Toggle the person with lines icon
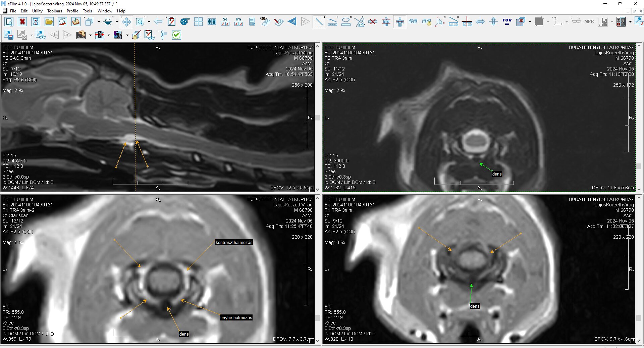This screenshot has height=348, width=644. 163,35
